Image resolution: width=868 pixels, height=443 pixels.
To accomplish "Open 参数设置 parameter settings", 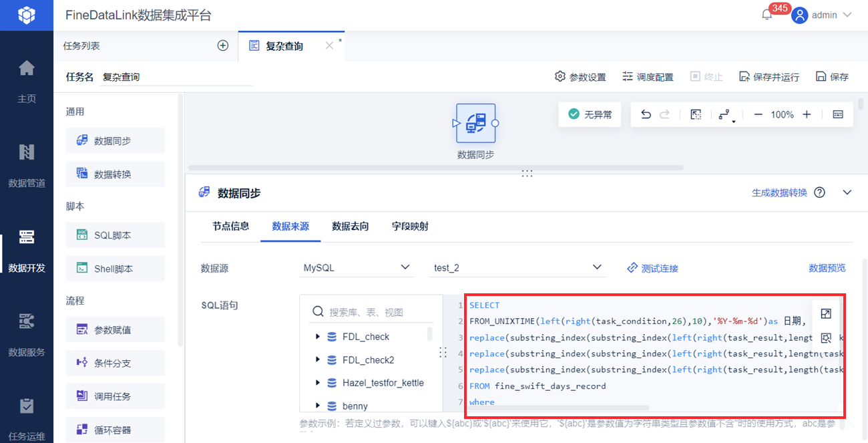I will (580, 77).
